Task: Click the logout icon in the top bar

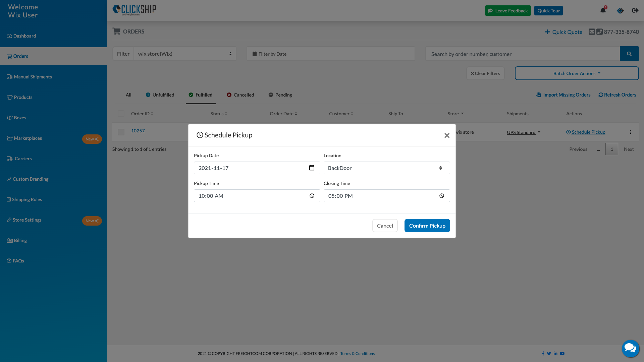Action: 635,10
